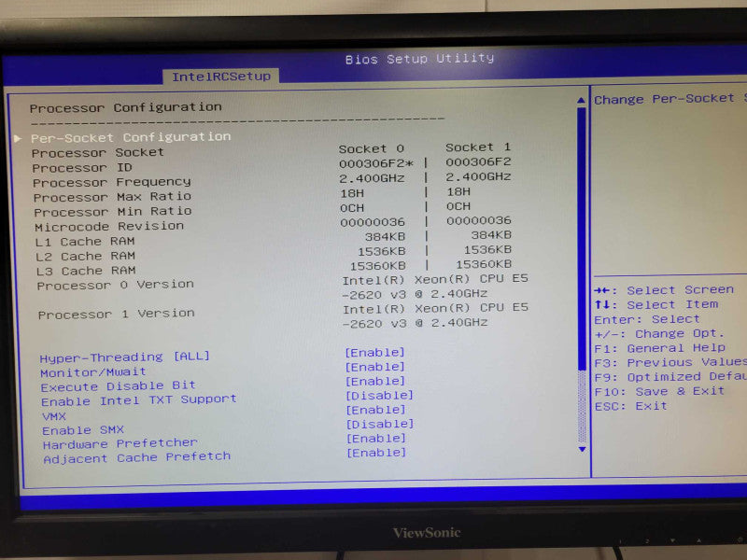Click the L3 Cache RAM label
Screen dimensions: 747x560
click(86, 271)
